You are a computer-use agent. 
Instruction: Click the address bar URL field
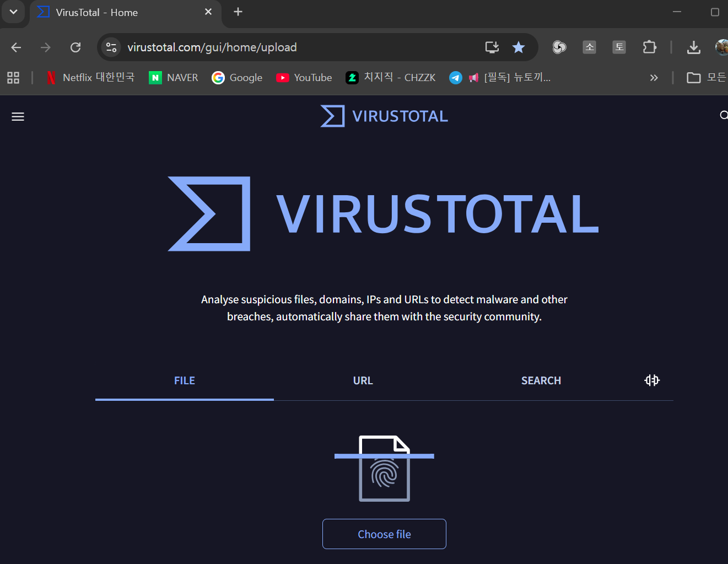tap(212, 47)
